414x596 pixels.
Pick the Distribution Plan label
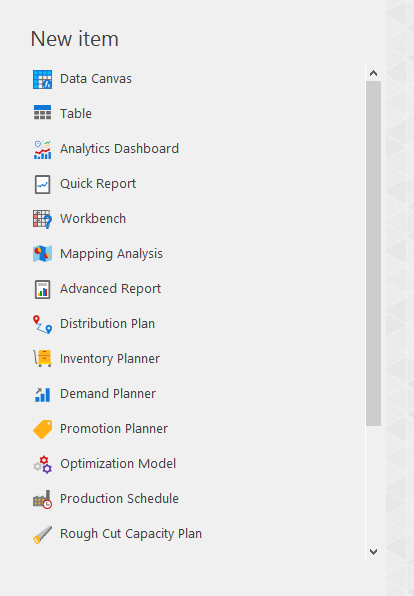pos(108,323)
